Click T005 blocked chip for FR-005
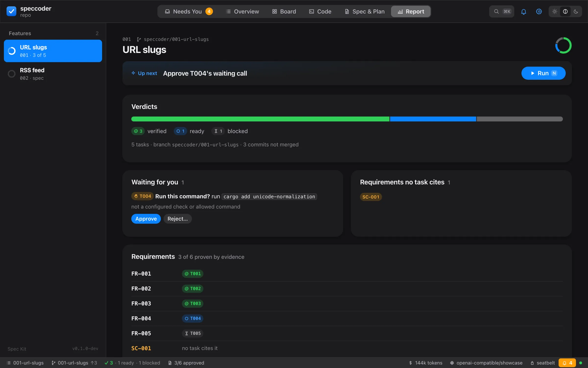 click(x=193, y=333)
